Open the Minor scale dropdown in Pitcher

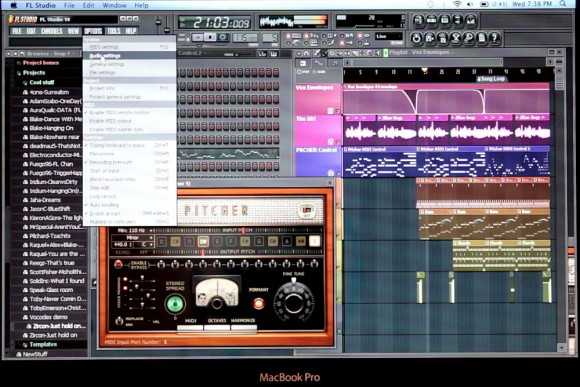(133, 238)
